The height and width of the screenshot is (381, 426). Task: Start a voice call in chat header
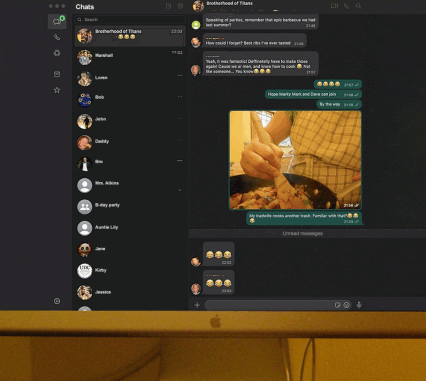347,6
